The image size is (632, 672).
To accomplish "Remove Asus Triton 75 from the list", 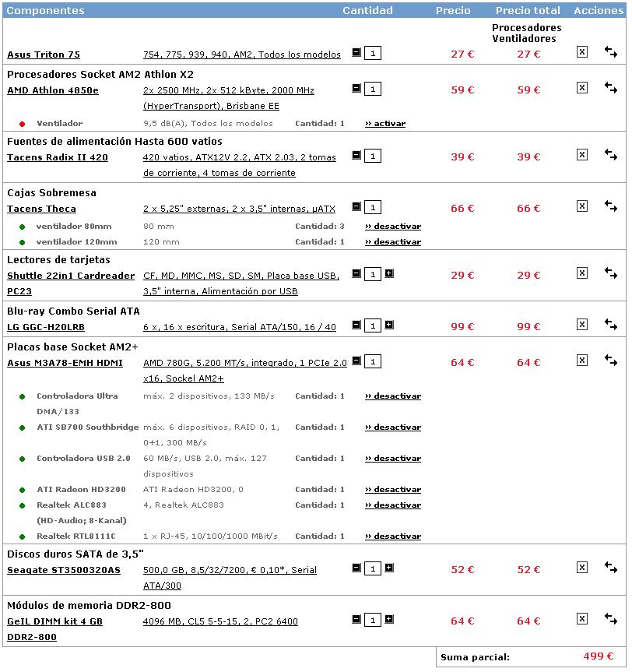I will tap(581, 52).
